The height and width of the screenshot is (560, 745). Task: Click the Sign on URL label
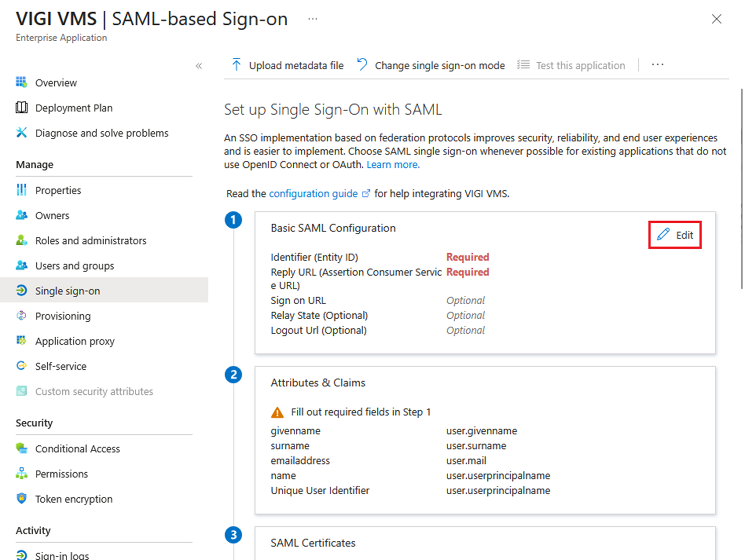(x=298, y=301)
